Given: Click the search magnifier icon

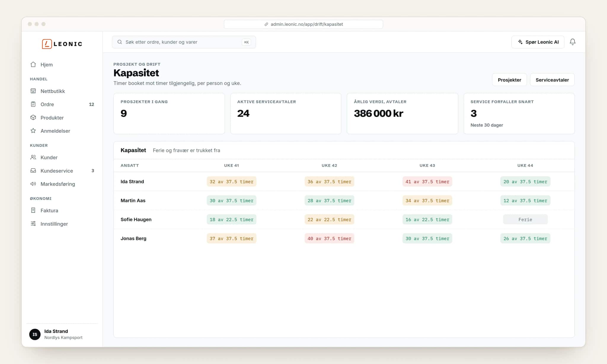Looking at the screenshot, I should click(x=120, y=42).
